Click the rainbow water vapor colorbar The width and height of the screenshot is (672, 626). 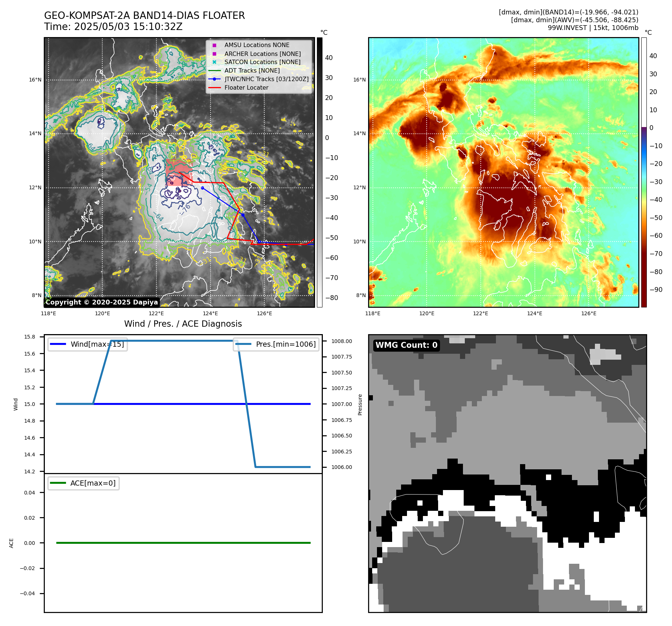[644, 172]
